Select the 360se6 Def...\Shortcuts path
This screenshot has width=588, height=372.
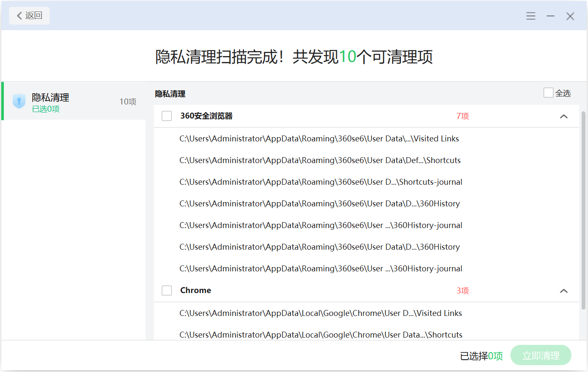(x=320, y=161)
